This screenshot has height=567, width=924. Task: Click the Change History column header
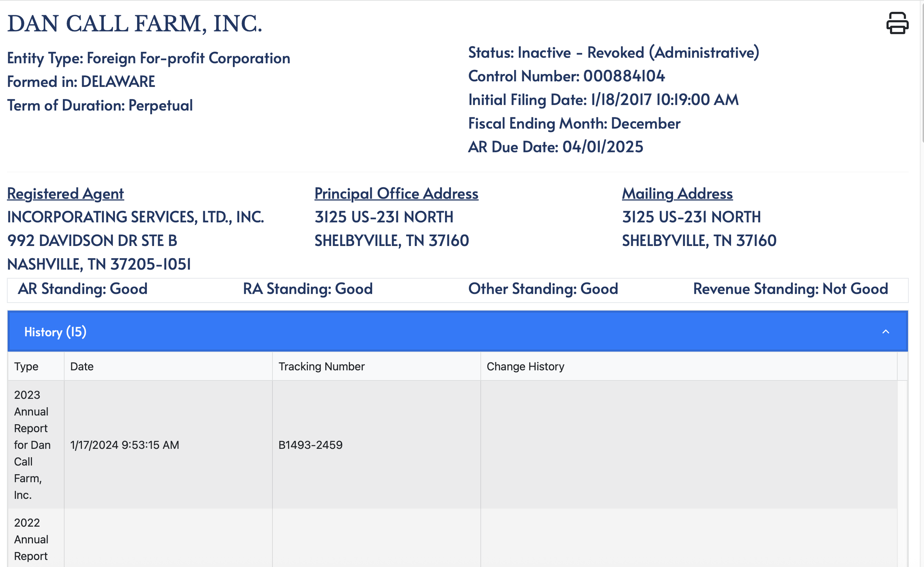tap(525, 366)
